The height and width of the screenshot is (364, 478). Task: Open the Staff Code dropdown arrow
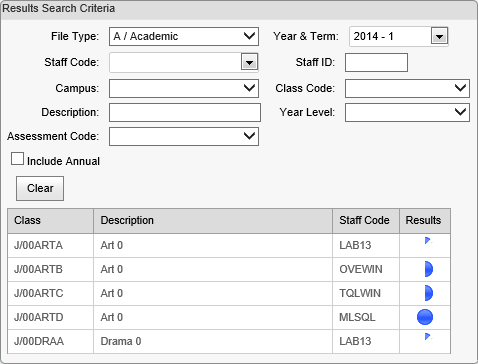(249, 62)
